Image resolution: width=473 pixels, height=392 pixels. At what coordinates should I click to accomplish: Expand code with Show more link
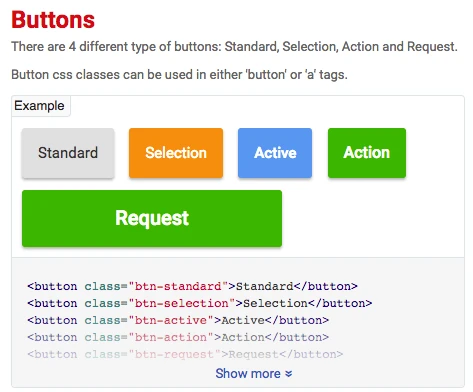(254, 373)
